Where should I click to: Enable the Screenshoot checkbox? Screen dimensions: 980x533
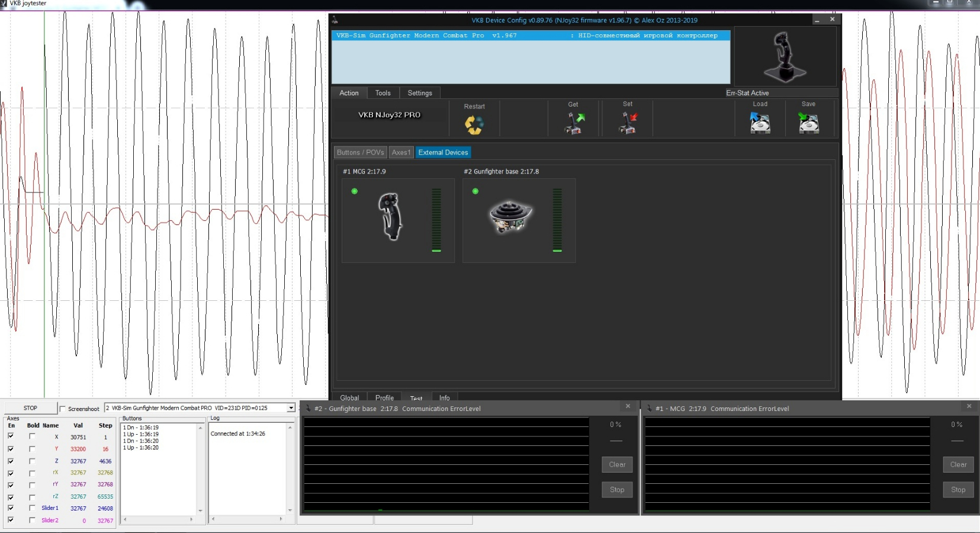point(62,409)
